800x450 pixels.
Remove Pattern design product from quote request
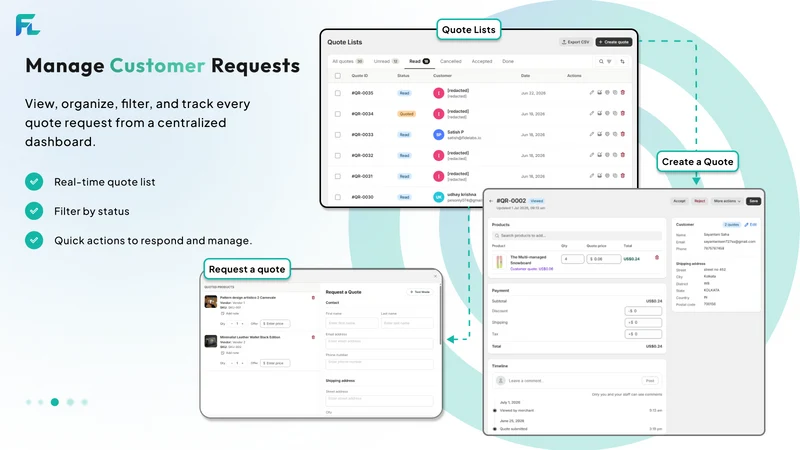click(313, 297)
